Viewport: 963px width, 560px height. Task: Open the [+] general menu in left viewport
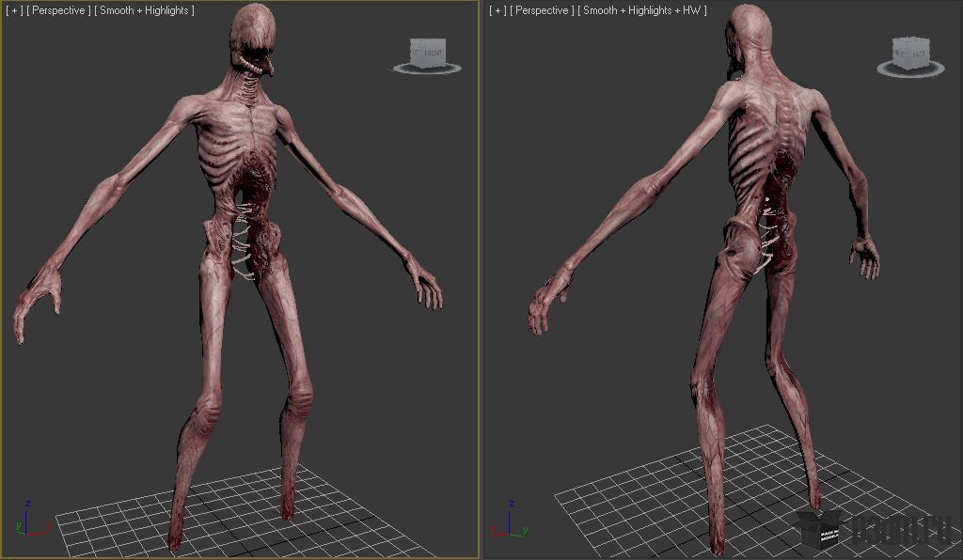14,10
